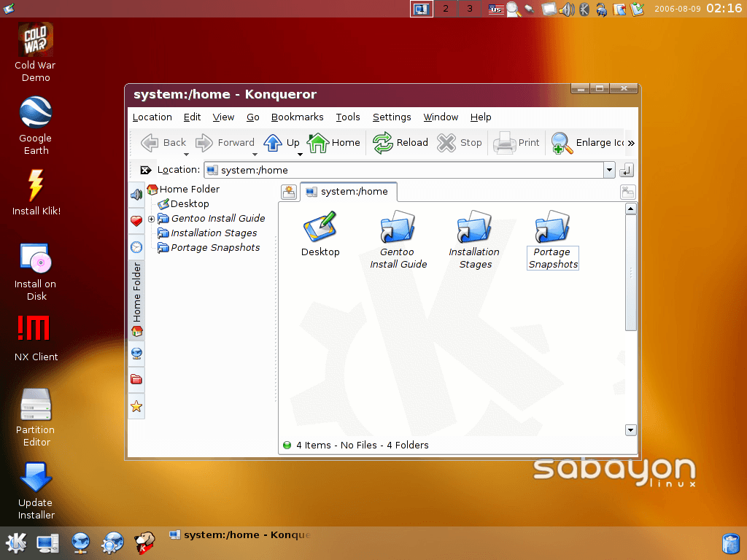Click the Stop toolbar button

[460, 142]
